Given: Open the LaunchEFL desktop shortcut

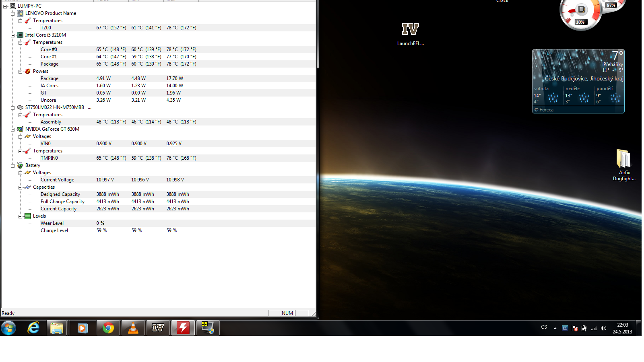Looking at the screenshot, I should coord(411,34).
